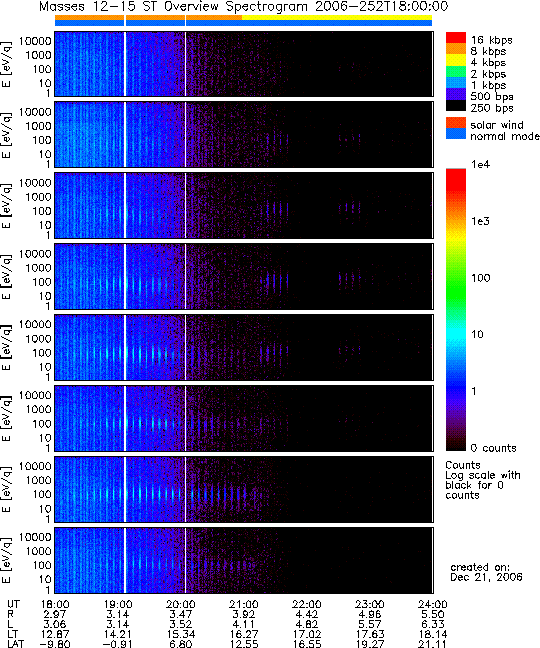Select the green 2 kbps legend swatch

click(x=456, y=71)
